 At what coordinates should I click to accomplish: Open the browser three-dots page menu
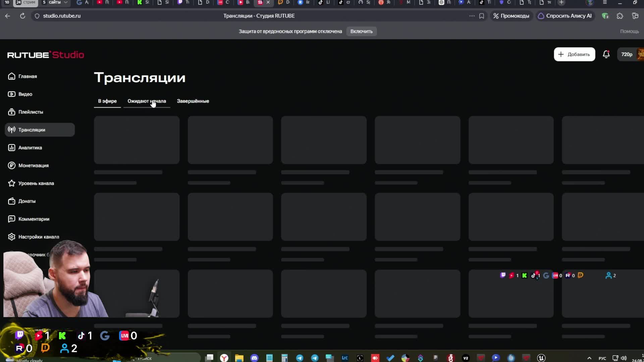point(472,16)
